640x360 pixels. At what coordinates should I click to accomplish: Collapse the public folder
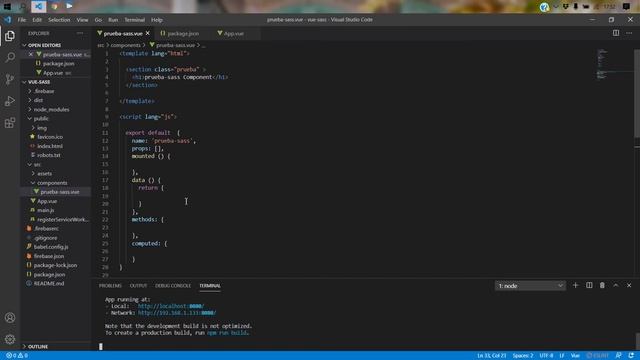tap(41, 118)
